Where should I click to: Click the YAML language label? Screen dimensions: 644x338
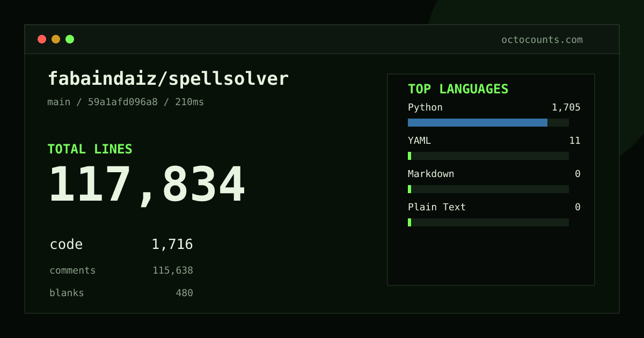419,141
